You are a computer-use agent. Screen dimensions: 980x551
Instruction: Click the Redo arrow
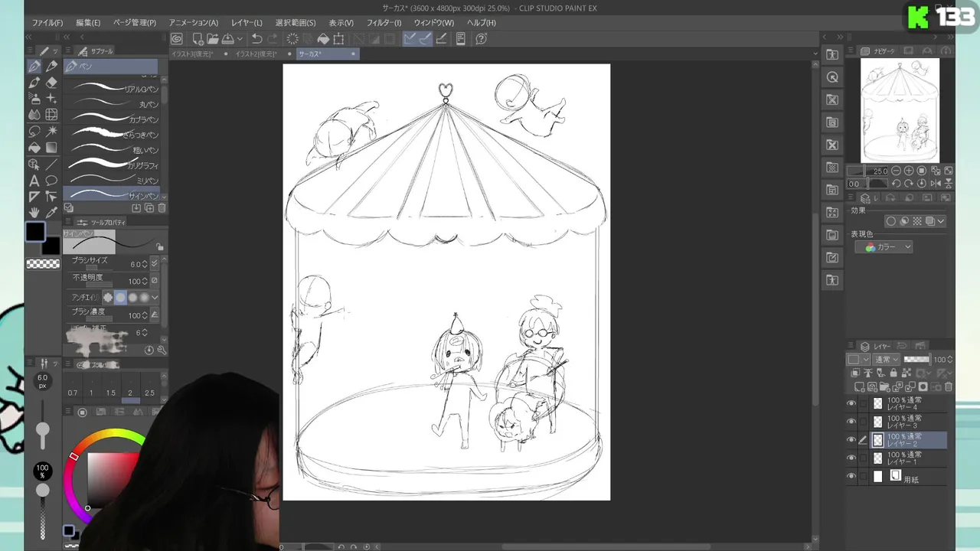click(x=273, y=38)
